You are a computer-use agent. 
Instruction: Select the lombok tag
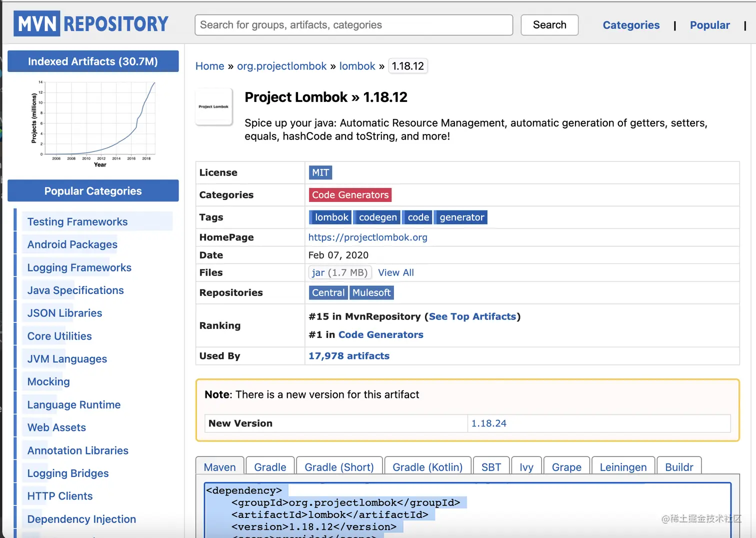coord(330,217)
